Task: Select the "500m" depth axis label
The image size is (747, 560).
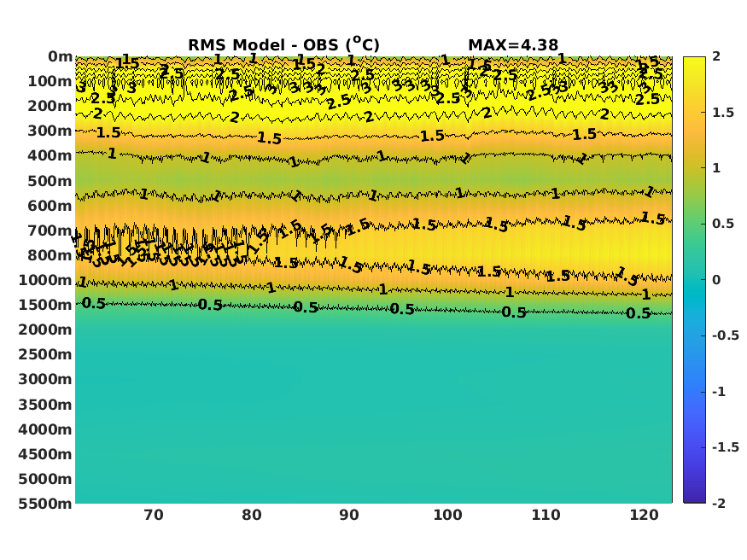Action: (50, 181)
